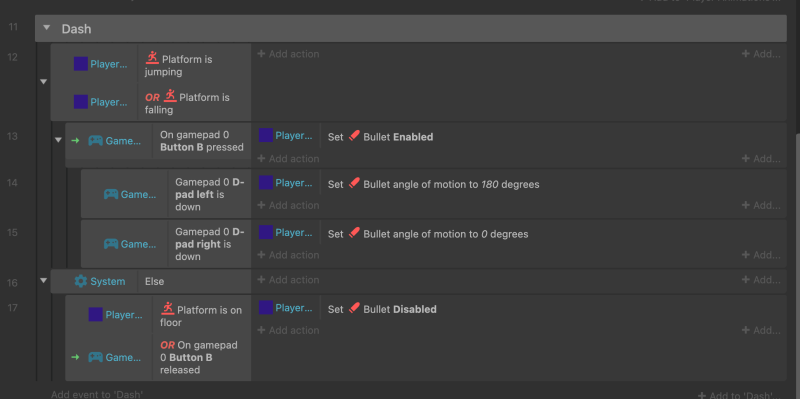Click the bullet icon in Set Bullet Enabled action
Screen dimensions: 800x399
354,136
